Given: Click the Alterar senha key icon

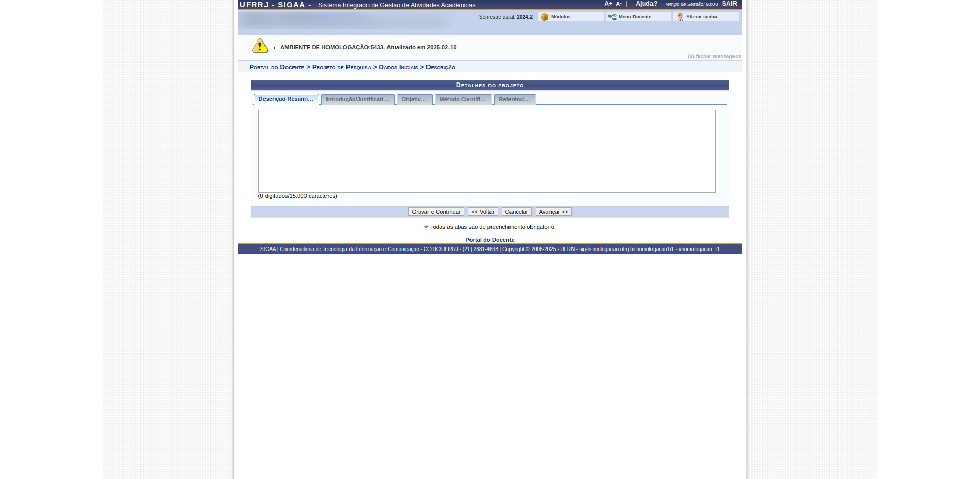Looking at the screenshot, I should (680, 17).
